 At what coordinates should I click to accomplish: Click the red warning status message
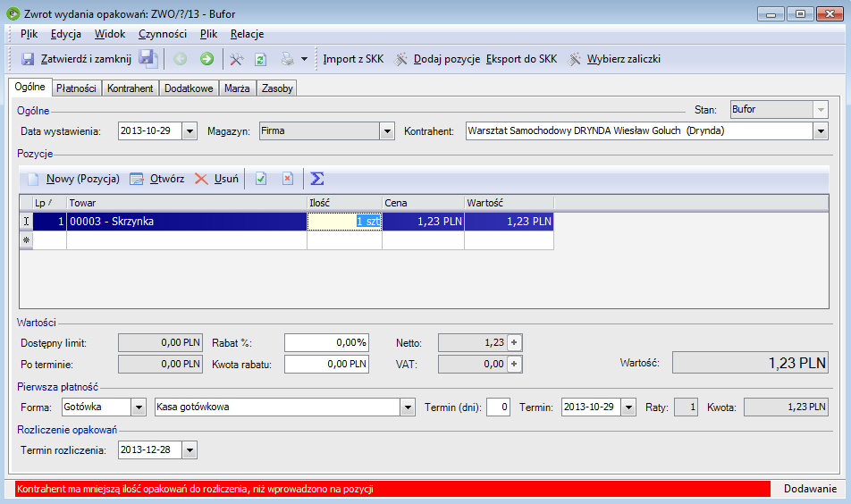coord(392,489)
